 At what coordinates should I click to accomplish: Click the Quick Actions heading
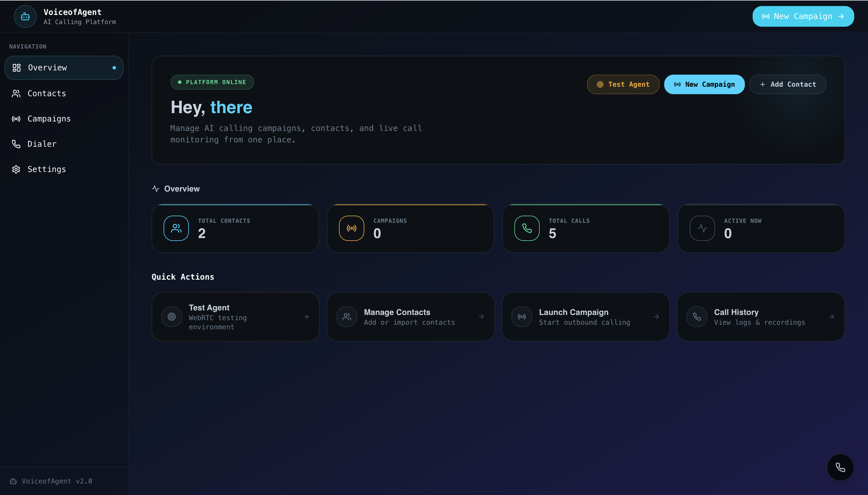click(x=183, y=277)
